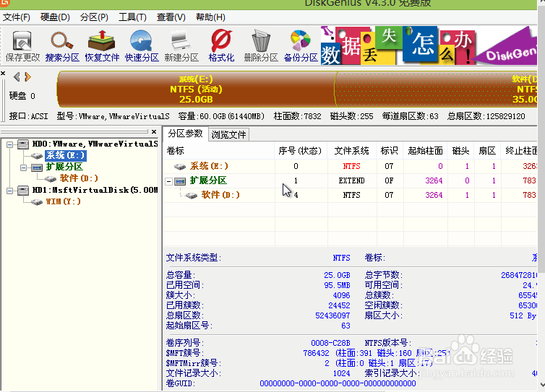
Task: Select 软件(D:) row in partition table
Action: [350, 195]
